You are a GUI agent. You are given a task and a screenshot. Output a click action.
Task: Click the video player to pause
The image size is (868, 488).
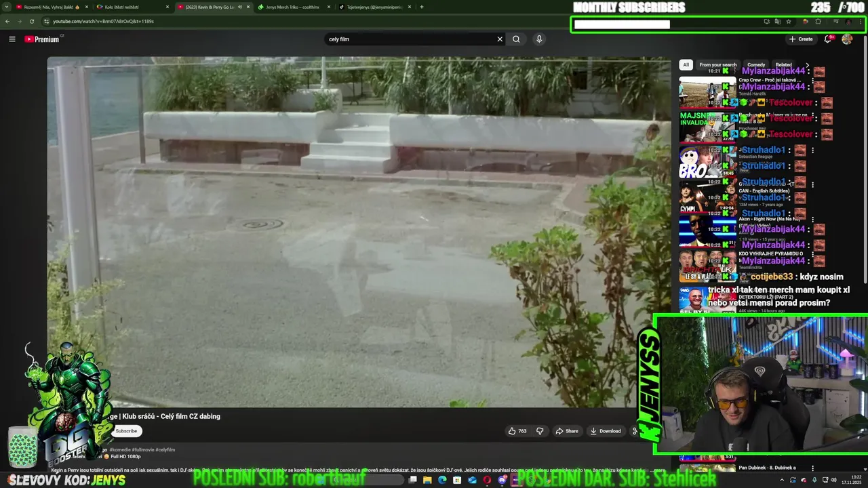point(359,232)
